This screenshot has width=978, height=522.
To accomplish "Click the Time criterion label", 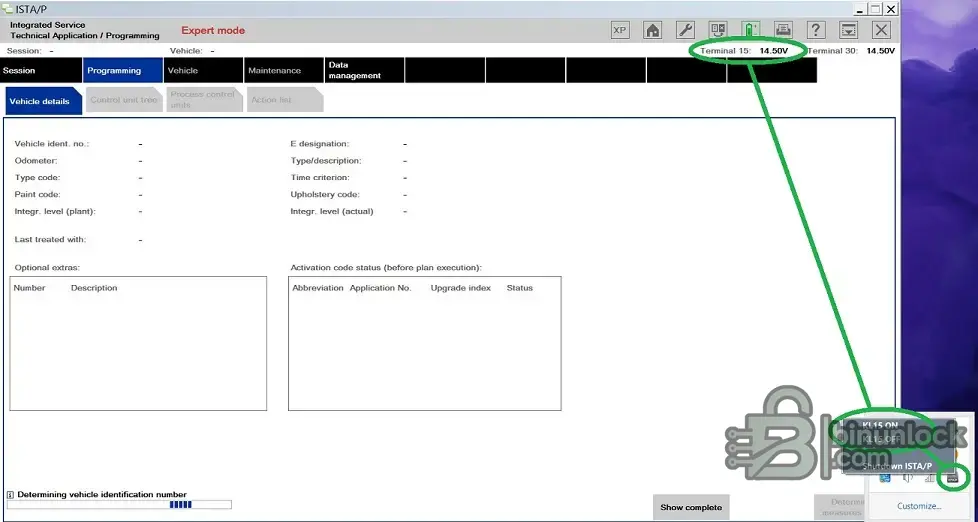I will (x=320, y=178).
